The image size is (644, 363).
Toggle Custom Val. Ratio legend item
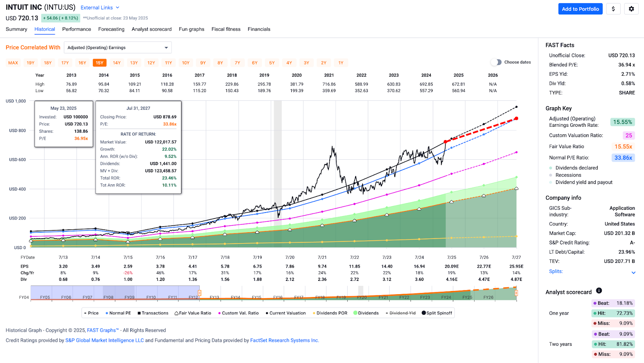[238, 313]
